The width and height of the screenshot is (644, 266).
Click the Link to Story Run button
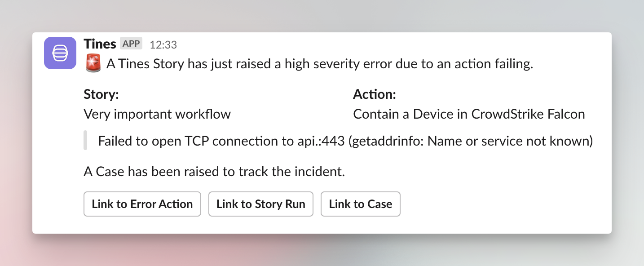pos(261,204)
